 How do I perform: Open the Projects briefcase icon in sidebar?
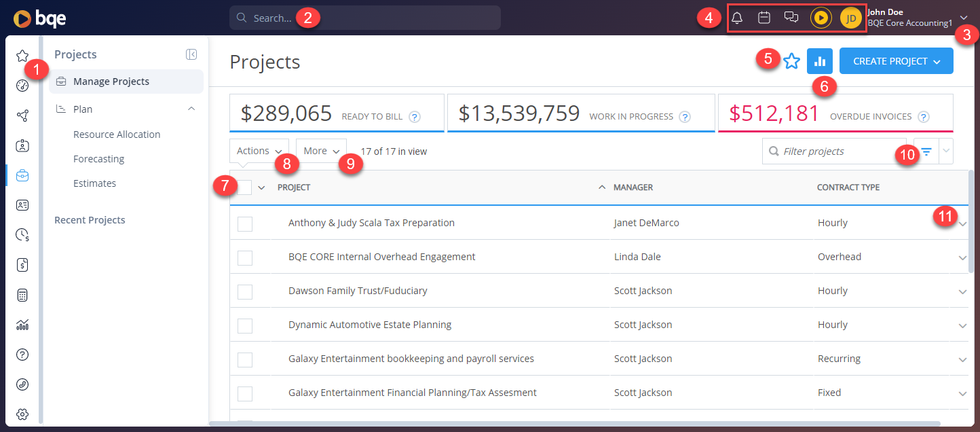click(22, 175)
